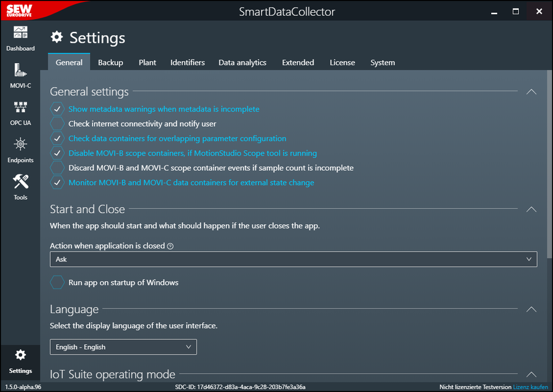The height and width of the screenshot is (392, 553).
Task: Open the Dashboard sidebar icon
Action: (20, 38)
